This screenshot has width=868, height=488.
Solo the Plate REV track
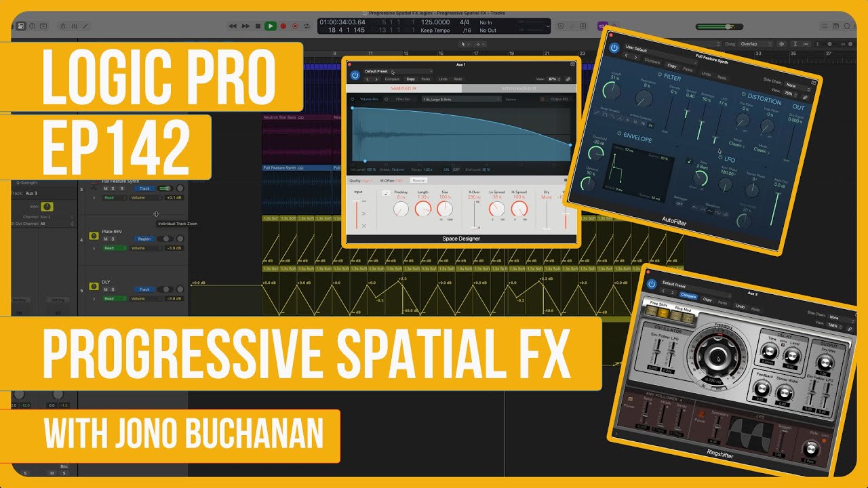click(x=113, y=239)
